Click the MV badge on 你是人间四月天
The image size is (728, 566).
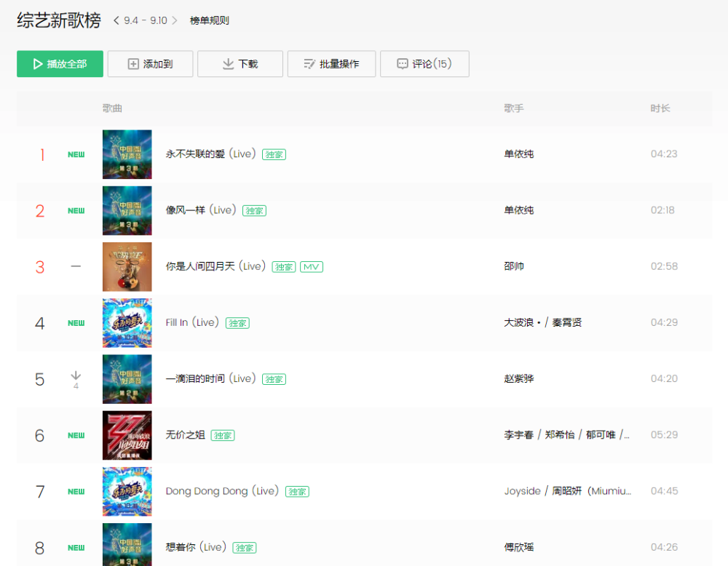[x=312, y=267]
